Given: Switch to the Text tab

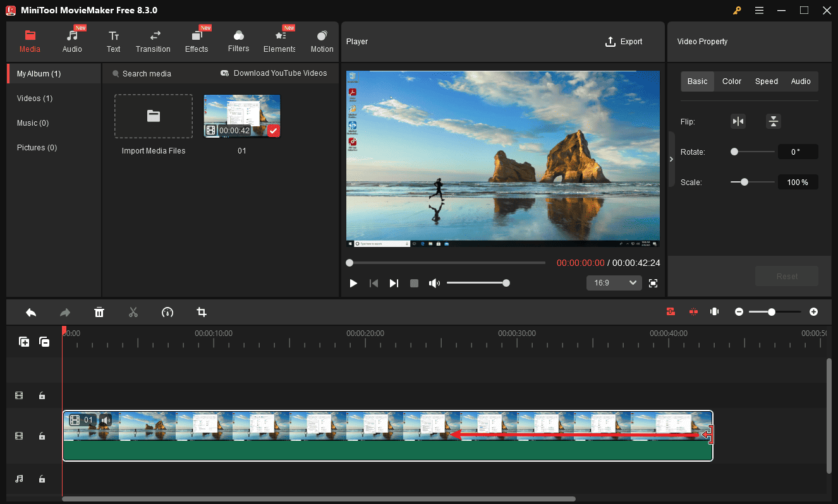Looking at the screenshot, I should 113,41.
